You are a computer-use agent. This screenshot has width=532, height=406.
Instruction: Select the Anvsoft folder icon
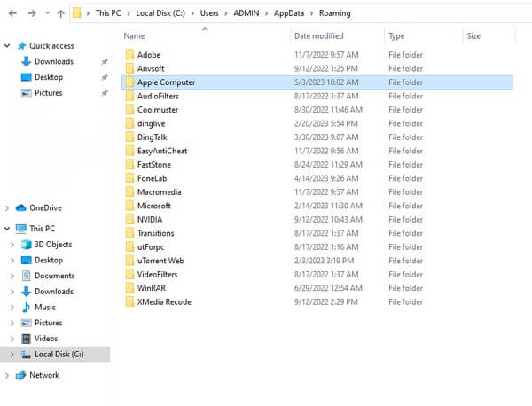pos(129,68)
